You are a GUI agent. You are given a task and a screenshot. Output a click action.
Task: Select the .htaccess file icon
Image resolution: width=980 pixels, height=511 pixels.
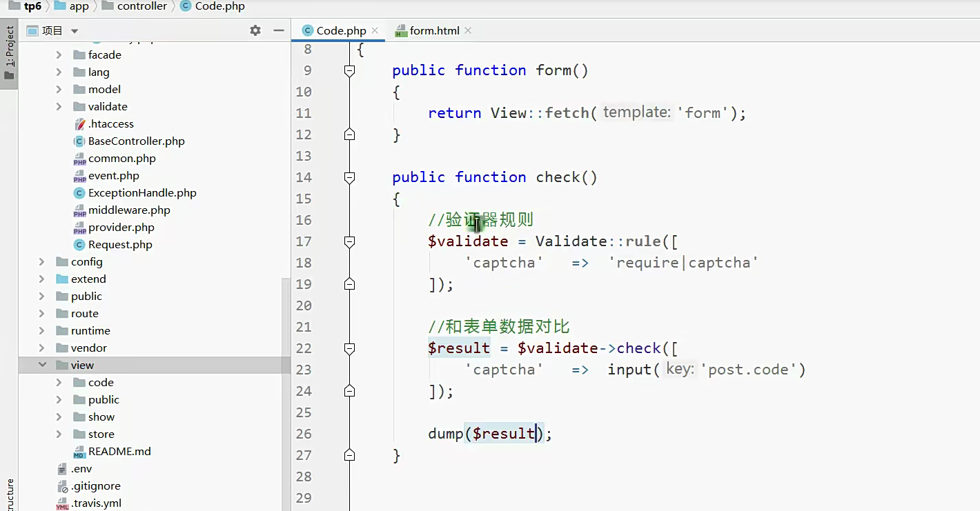coord(79,123)
